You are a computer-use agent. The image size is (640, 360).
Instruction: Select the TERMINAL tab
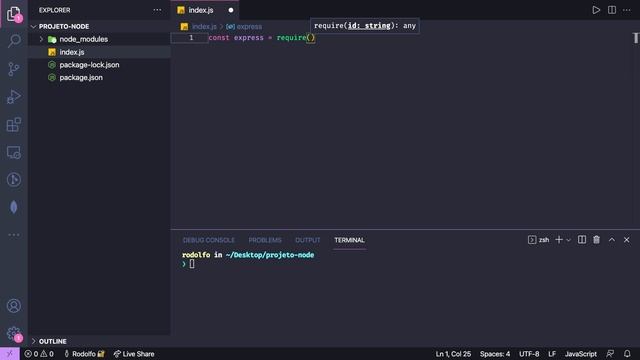click(349, 240)
